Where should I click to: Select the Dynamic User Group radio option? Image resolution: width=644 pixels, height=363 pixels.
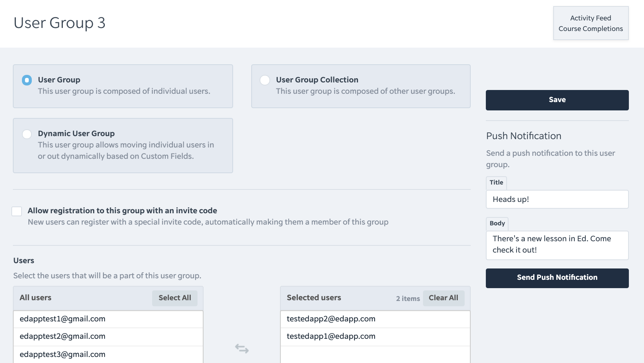[27, 134]
